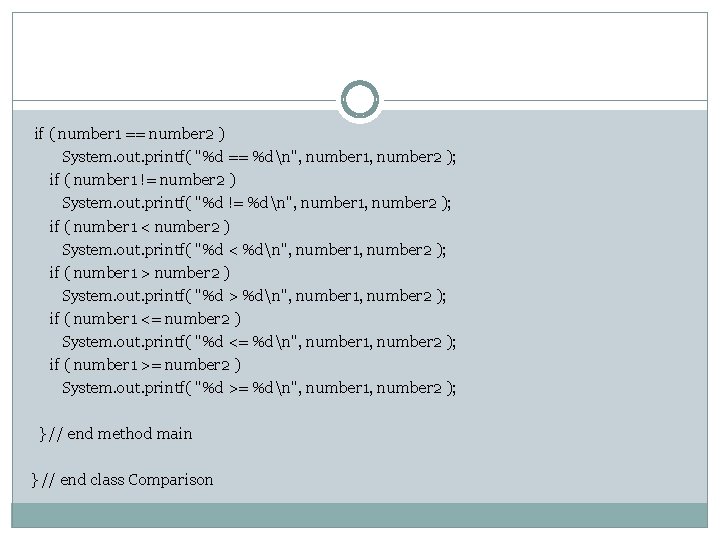Select the 'if ( number1 >= number2 )' line
Image resolution: width=720 pixels, height=540 pixels.
[145, 364]
